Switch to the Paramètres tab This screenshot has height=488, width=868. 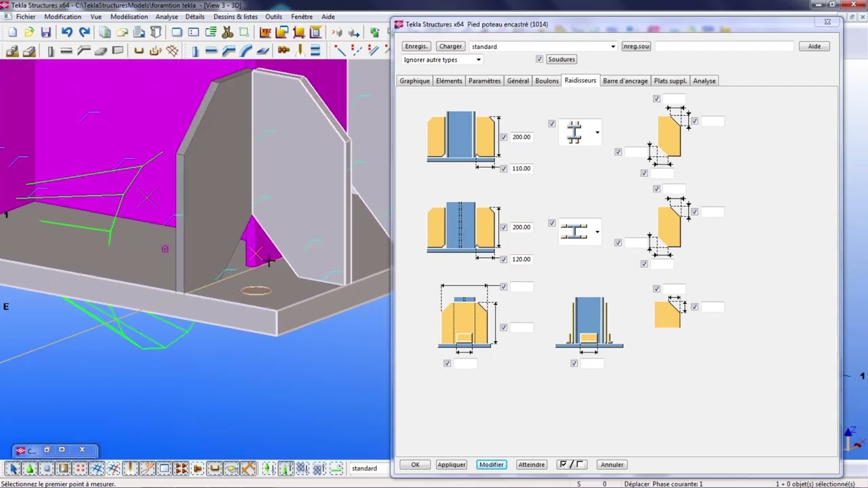pyautogui.click(x=484, y=81)
